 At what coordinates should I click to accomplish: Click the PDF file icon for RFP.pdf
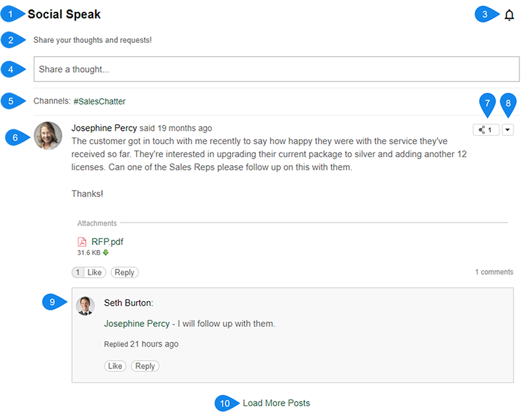[82, 242]
